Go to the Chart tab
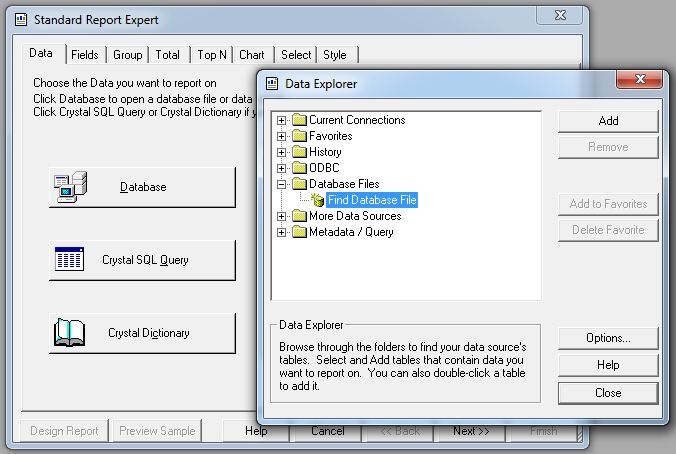Image resolution: width=676 pixels, height=454 pixels. (x=252, y=55)
